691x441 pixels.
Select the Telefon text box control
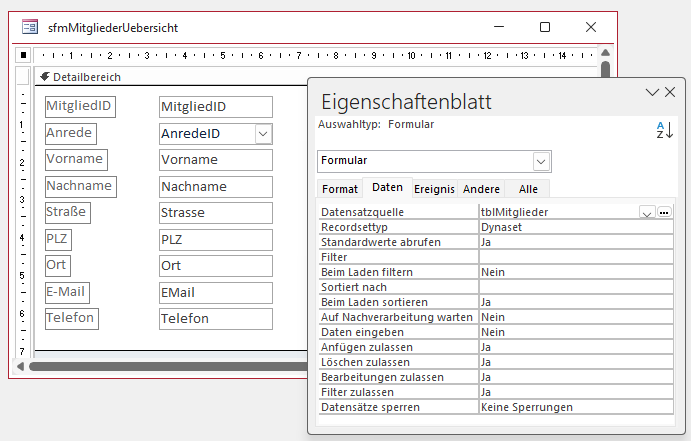[216, 319]
